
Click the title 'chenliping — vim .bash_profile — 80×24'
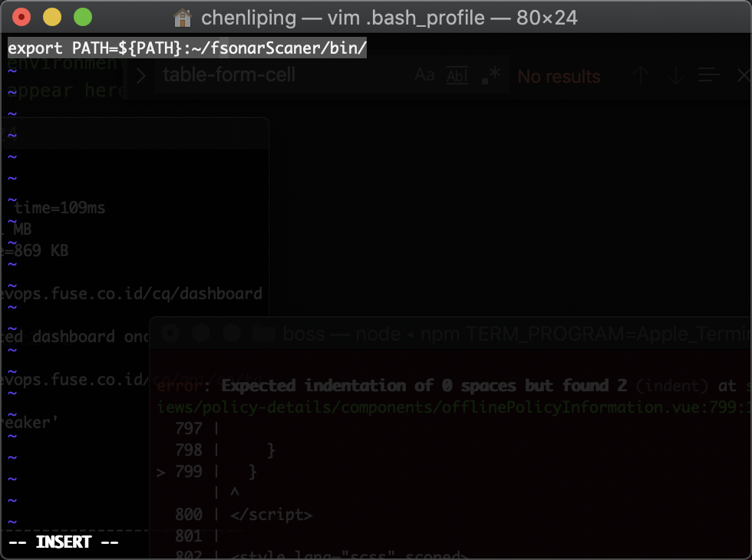389,18
